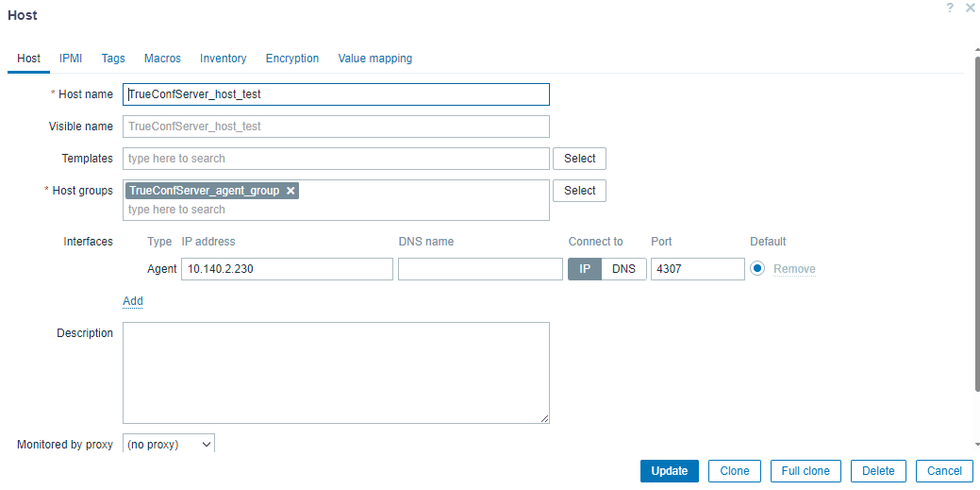Screen dimensions: 980x490
Task: Click the Add interface link
Action: (x=133, y=301)
